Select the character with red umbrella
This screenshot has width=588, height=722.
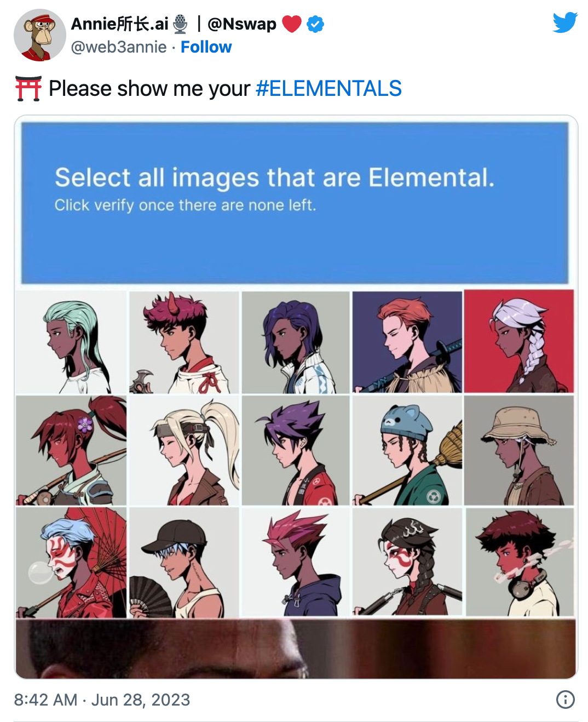coord(71,563)
